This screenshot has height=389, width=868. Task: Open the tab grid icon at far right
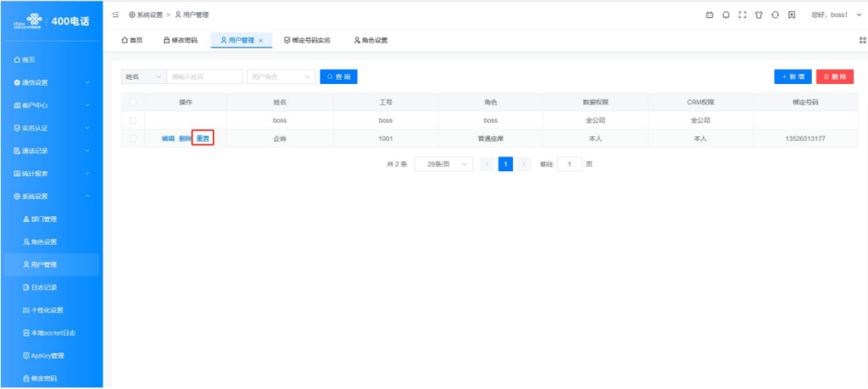point(862,41)
